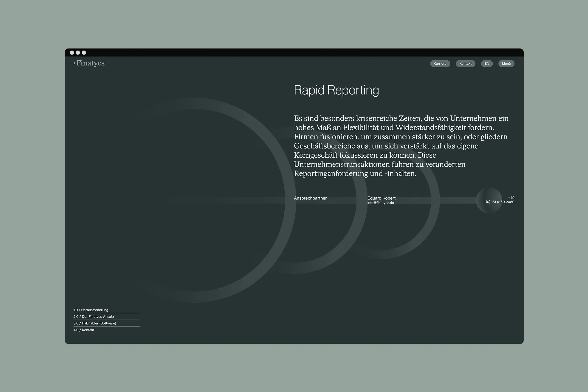Click the second window control dot
Screen dimensions: 588x392
[78, 52]
